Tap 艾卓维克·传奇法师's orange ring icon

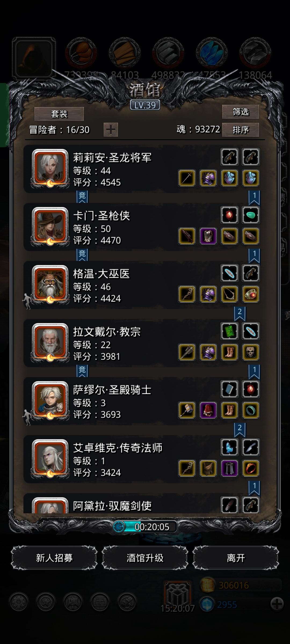tap(251, 468)
